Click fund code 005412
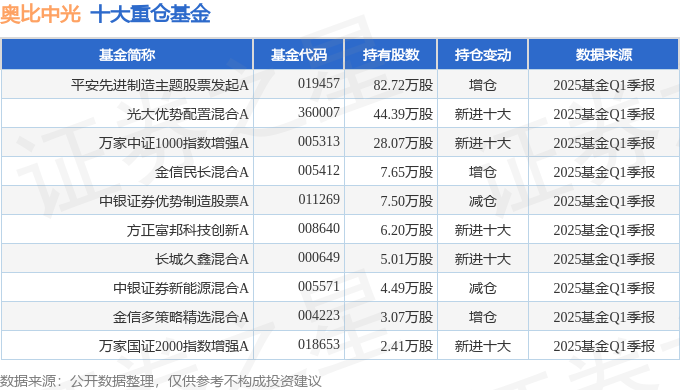 [x=319, y=170]
